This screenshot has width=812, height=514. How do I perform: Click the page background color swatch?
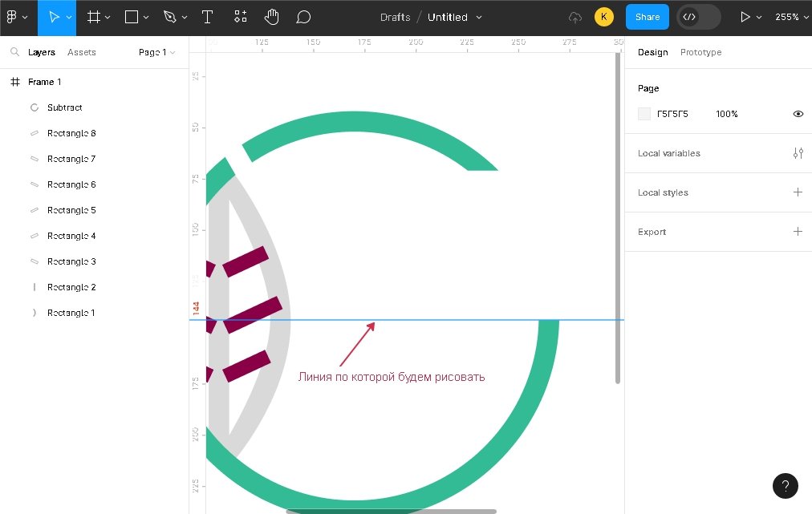pos(644,114)
